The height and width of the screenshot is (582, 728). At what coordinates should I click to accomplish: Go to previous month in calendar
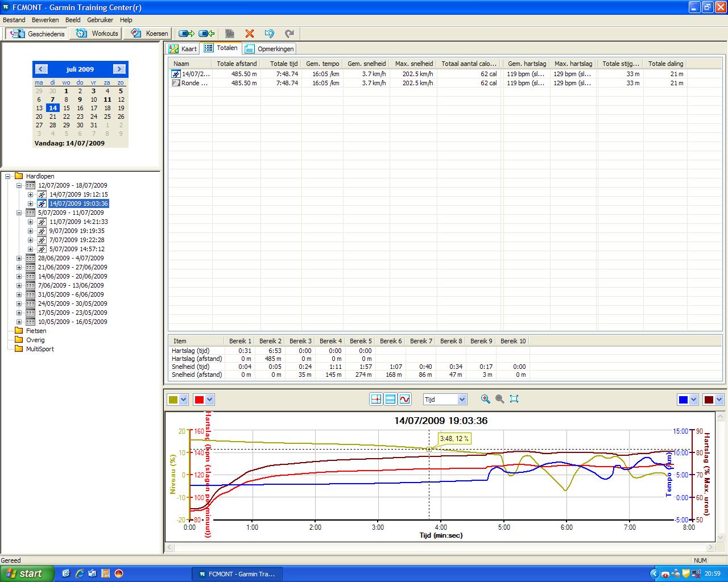41,69
